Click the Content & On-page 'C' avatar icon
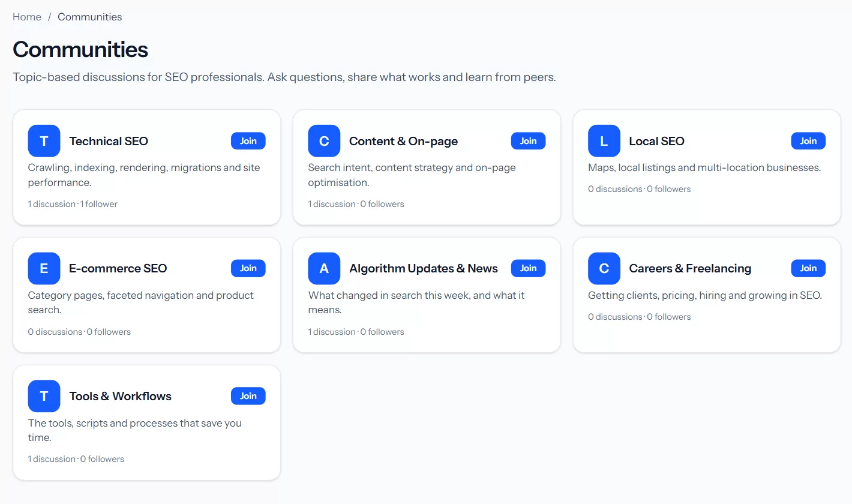The image size is (852, 504). coord(324,141)
